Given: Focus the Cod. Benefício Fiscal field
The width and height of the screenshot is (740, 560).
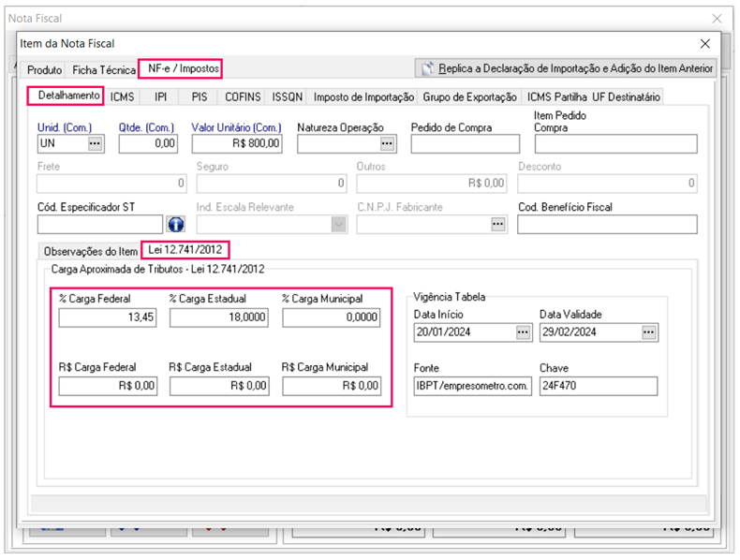Looking at the screenshot, I should tap(607, 225).
